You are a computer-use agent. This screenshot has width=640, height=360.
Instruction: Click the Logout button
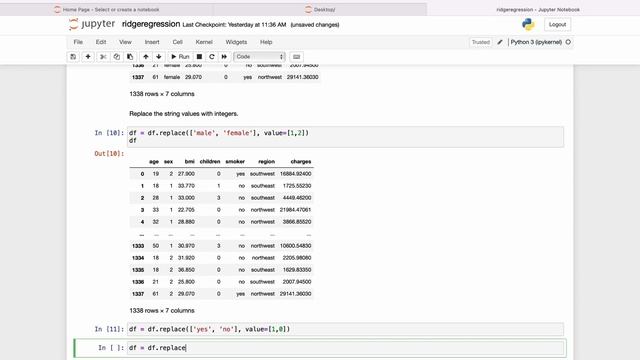pos(557,24)
